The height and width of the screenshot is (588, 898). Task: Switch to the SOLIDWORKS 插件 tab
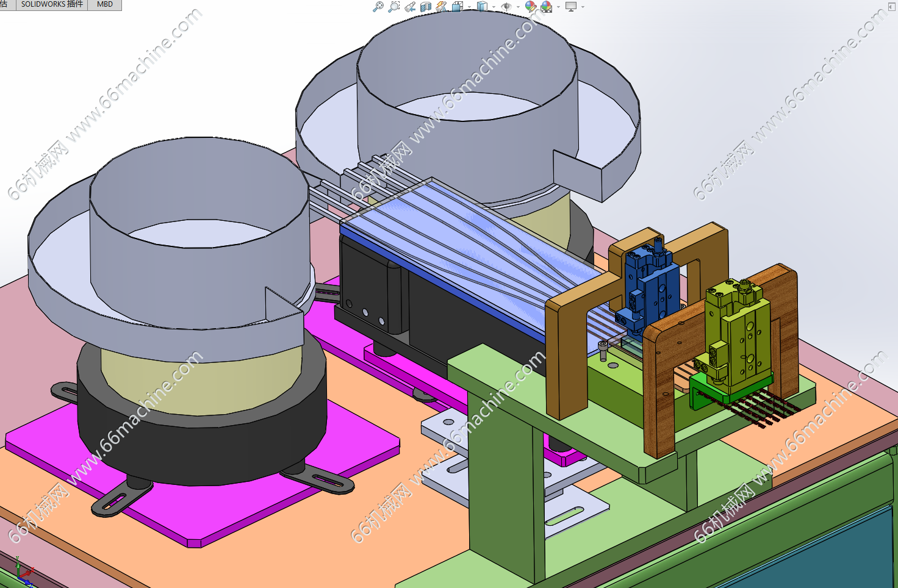pos(52,4)
